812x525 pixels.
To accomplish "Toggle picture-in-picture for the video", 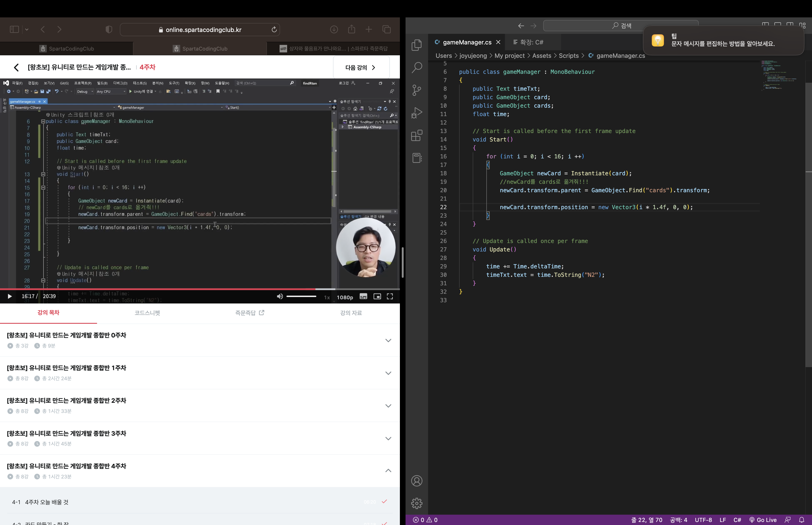I will [377, 296].
